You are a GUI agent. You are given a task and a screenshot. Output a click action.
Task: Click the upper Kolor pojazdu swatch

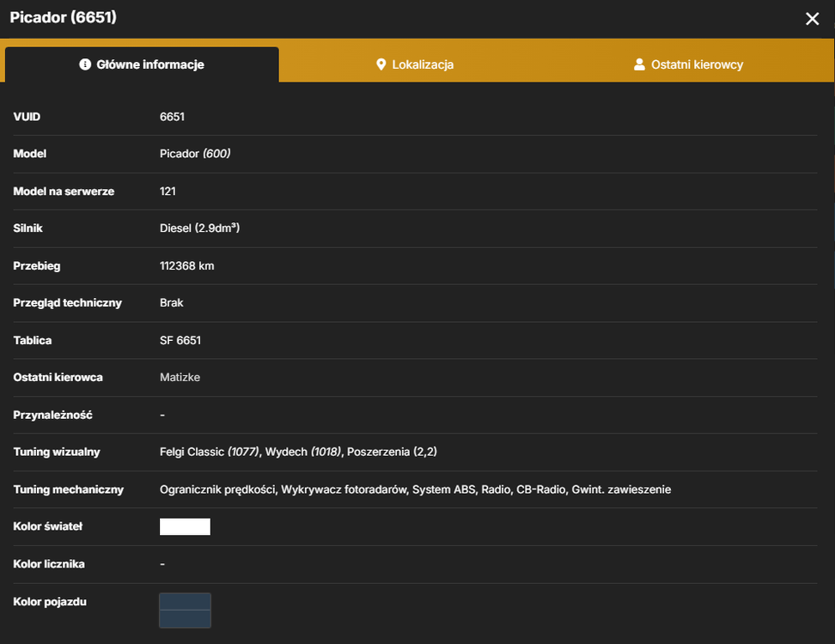[185, 601]
